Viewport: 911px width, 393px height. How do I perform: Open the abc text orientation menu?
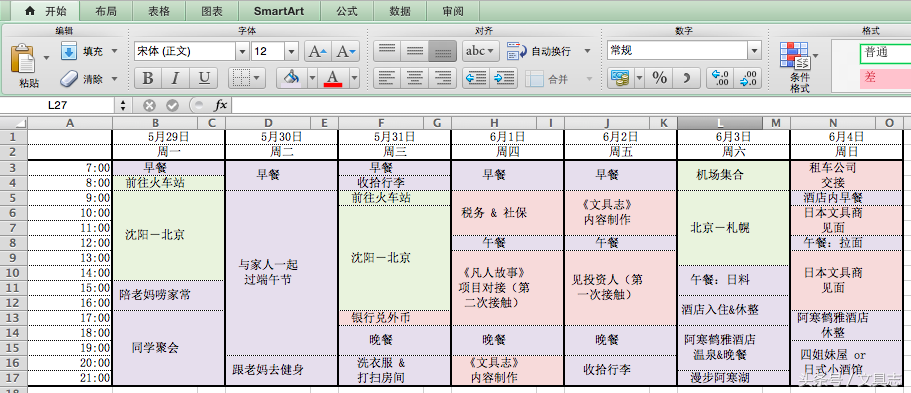481,51
